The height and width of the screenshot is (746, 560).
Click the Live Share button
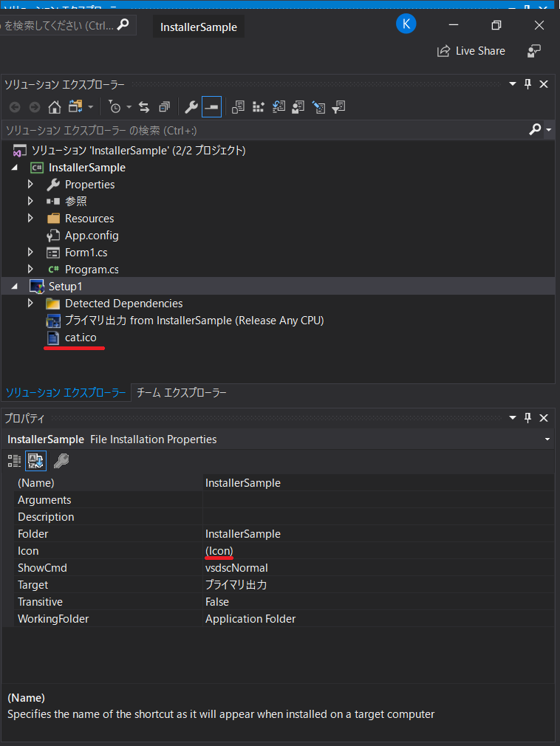(x=471, y=51)
